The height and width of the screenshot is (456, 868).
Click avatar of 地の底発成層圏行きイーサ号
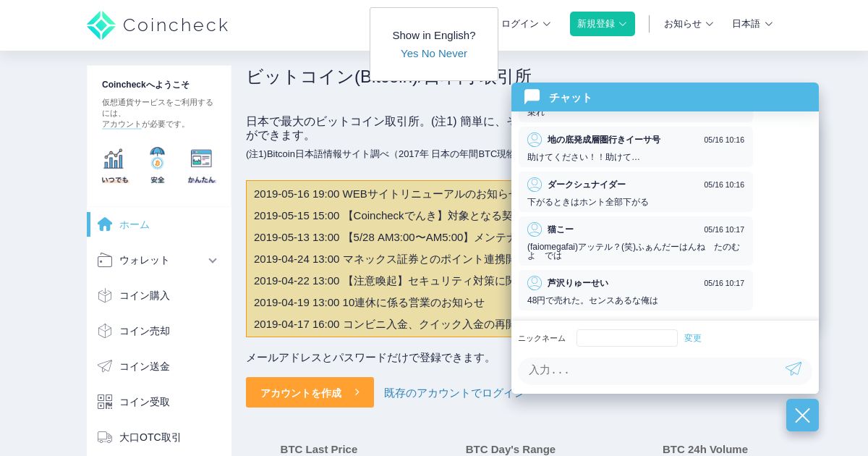pos(535,140)
